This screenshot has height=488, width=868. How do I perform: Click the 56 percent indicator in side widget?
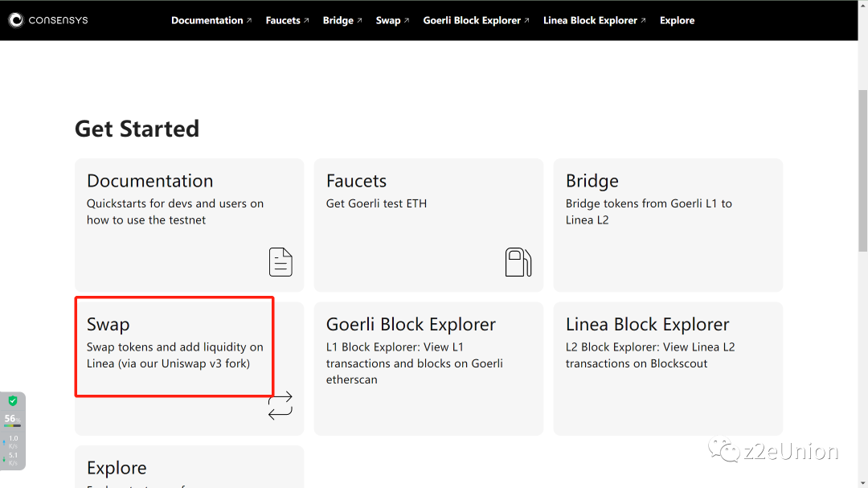click(x=11, y=419)
